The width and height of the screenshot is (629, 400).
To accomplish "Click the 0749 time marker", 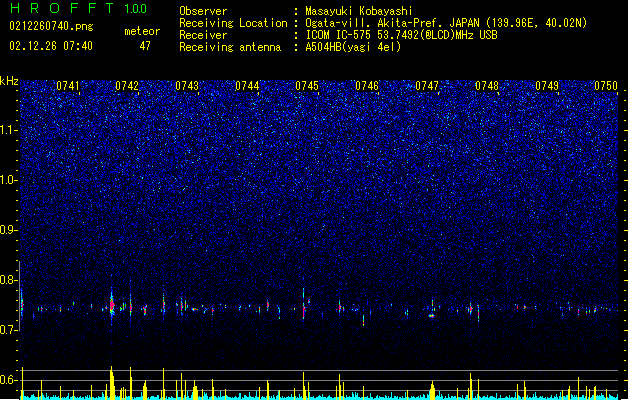I will tap(547, 86).
